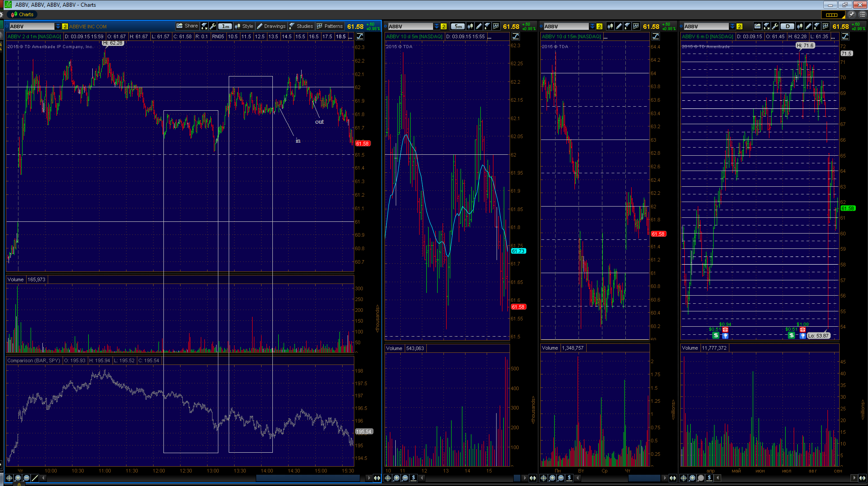Toggle expansion arrows at first chart's bottom right

[377, 478]
